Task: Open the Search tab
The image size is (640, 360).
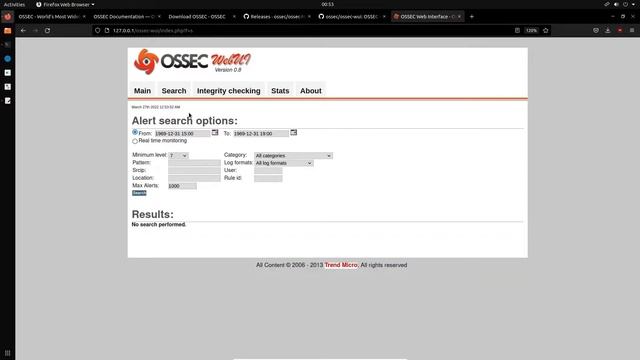Action: (x=174, y=91)
